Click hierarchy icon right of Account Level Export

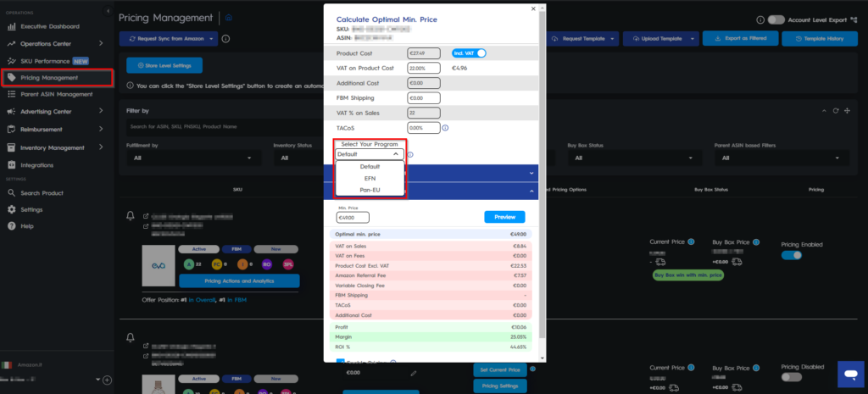click(x=854, y=20)
